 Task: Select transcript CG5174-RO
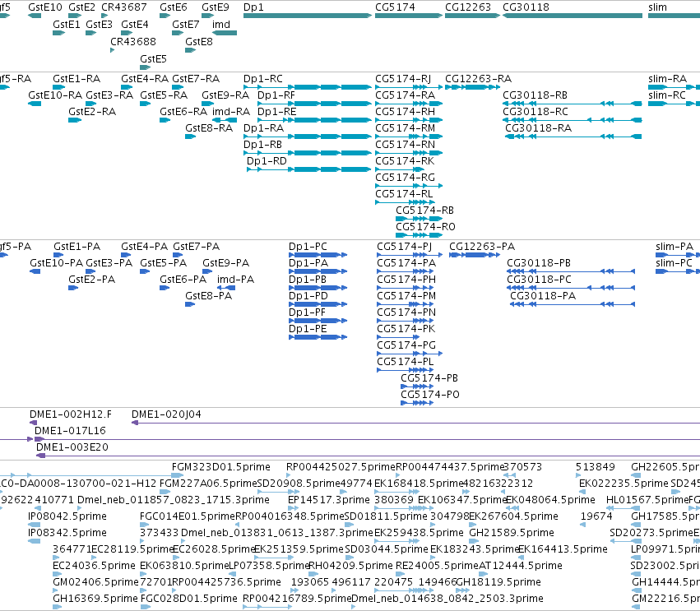pos(419,234)
